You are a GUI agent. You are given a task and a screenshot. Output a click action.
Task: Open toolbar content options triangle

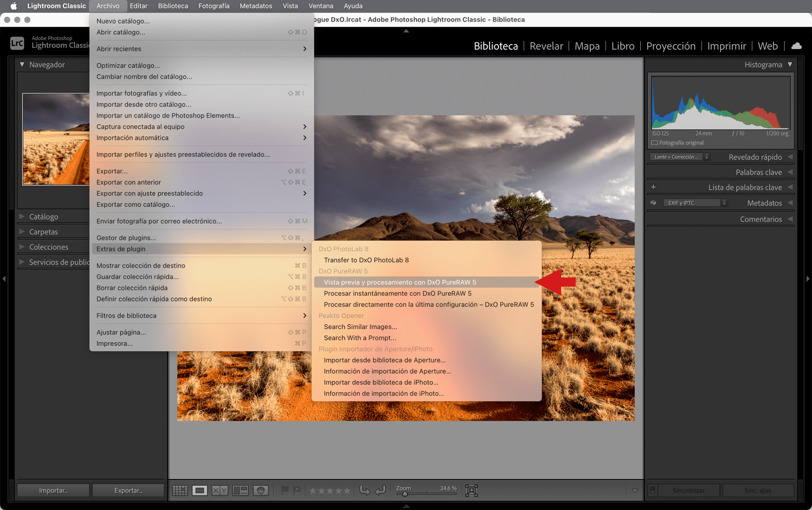(x=635, y=491)
